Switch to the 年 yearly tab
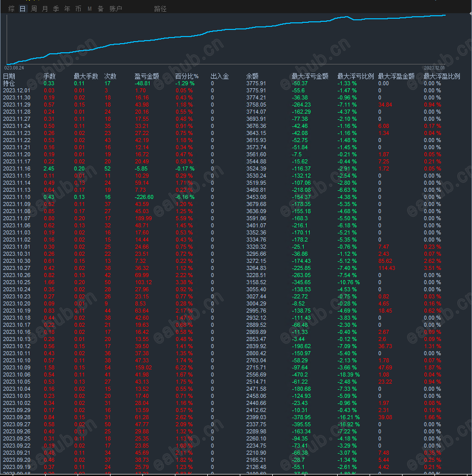472x476 pixels. pos(67,9)
